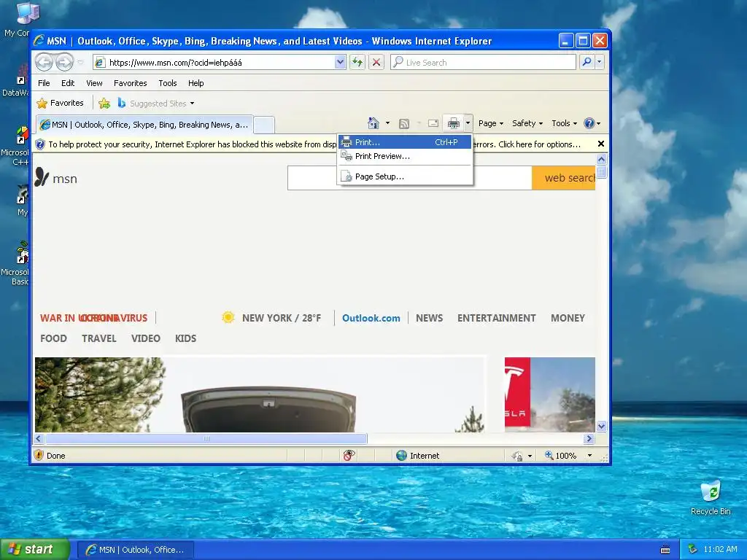The image size is (747, 560).
Task: Open the Home page icon
Action: coord(373,123)
